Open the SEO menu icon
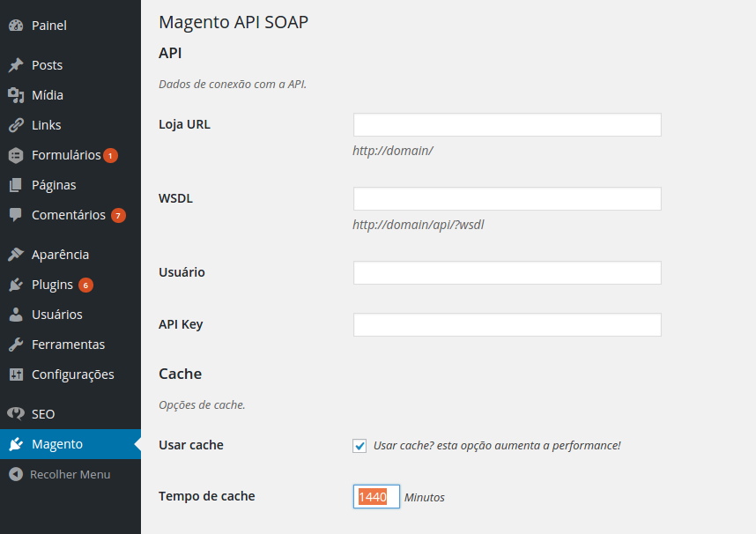756x534 pixels. [x=16, y=414]
